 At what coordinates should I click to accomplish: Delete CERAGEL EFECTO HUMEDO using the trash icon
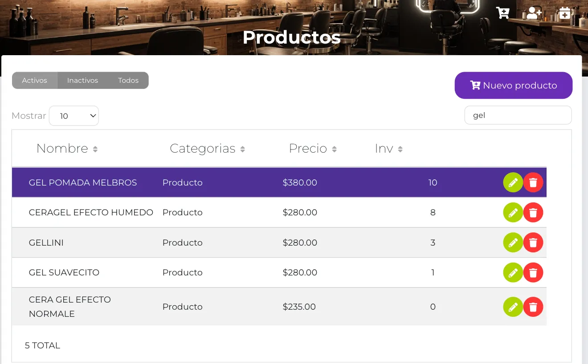[x=533, y=212]
